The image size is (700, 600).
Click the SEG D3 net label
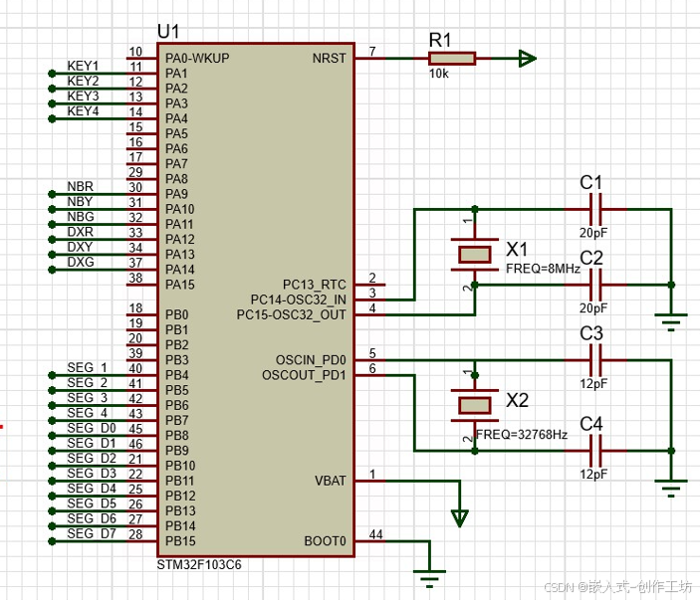[x=92, y=474]
